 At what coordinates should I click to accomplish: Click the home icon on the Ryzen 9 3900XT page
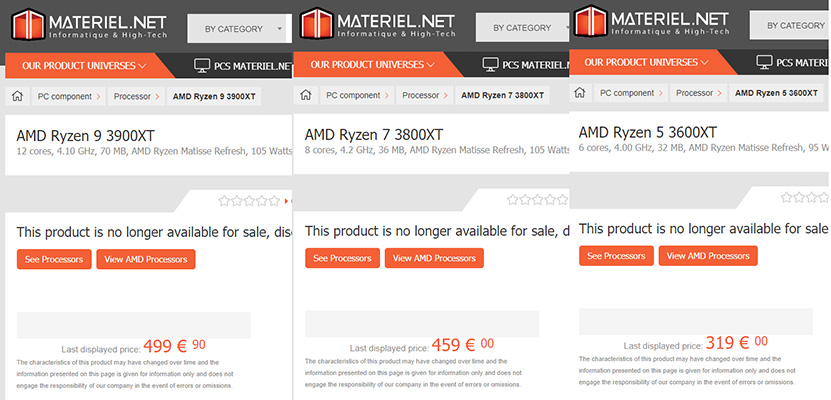[x=17, y=97]
